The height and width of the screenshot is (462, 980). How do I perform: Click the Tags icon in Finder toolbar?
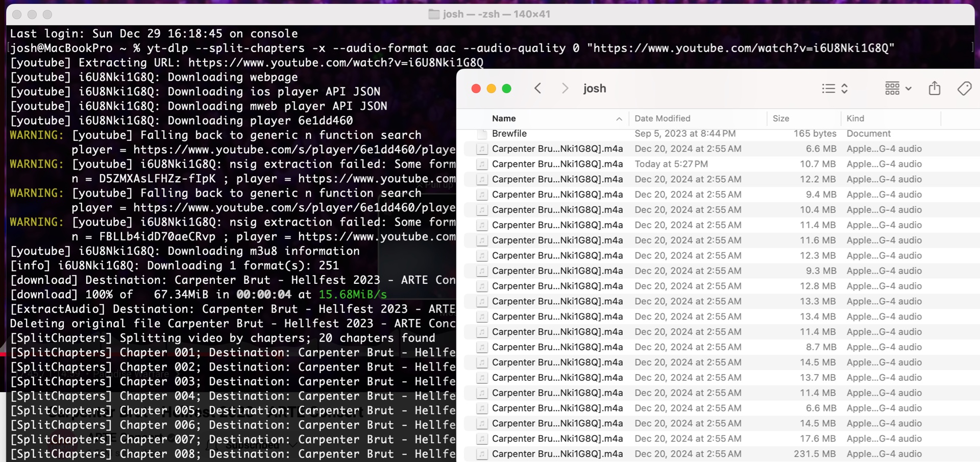click(965, 88)
